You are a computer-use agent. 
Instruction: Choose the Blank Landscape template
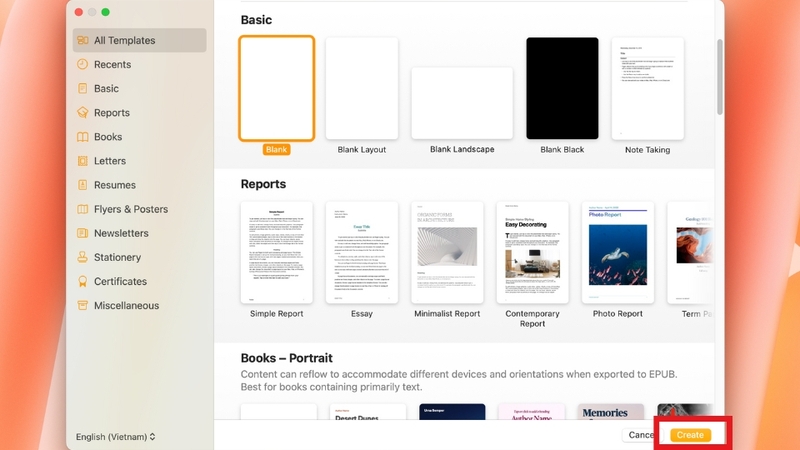point(462,103)
